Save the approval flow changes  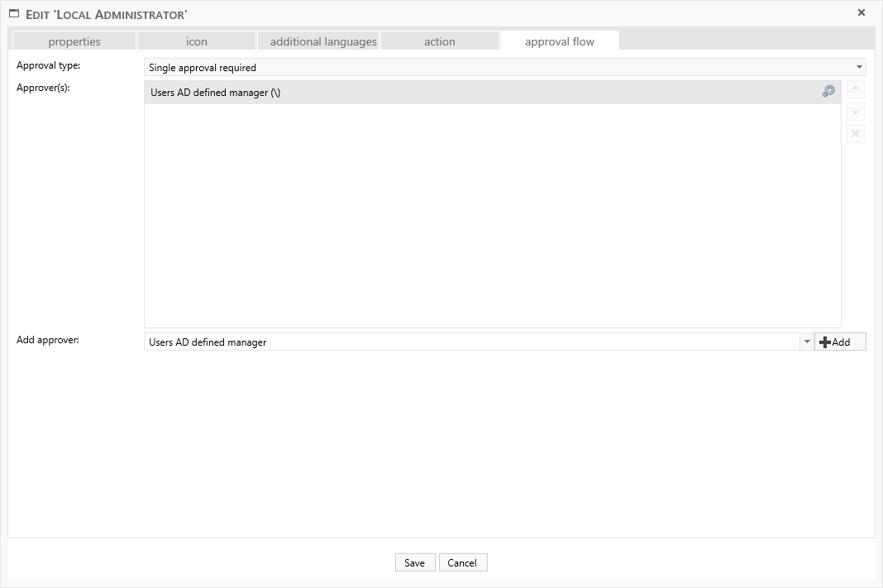[415, 563]
